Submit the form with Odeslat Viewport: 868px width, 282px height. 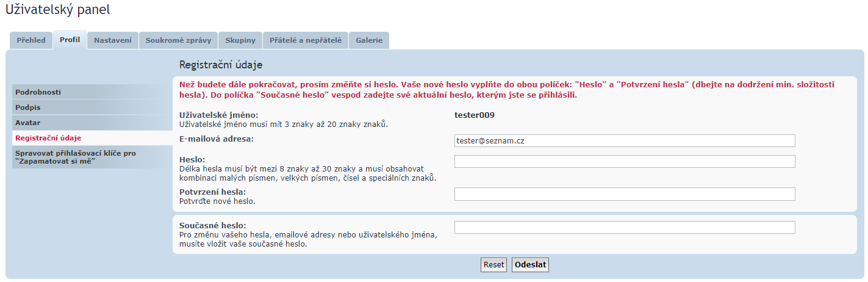(530, 265)
